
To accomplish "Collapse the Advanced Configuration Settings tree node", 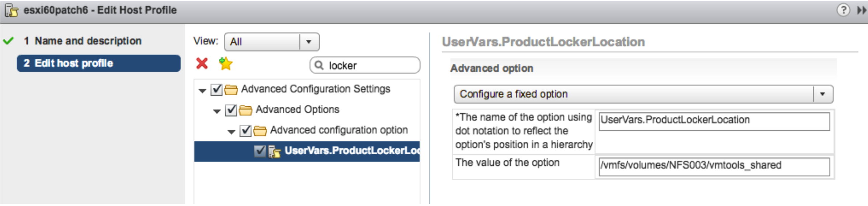I will [x=202, y=90].
